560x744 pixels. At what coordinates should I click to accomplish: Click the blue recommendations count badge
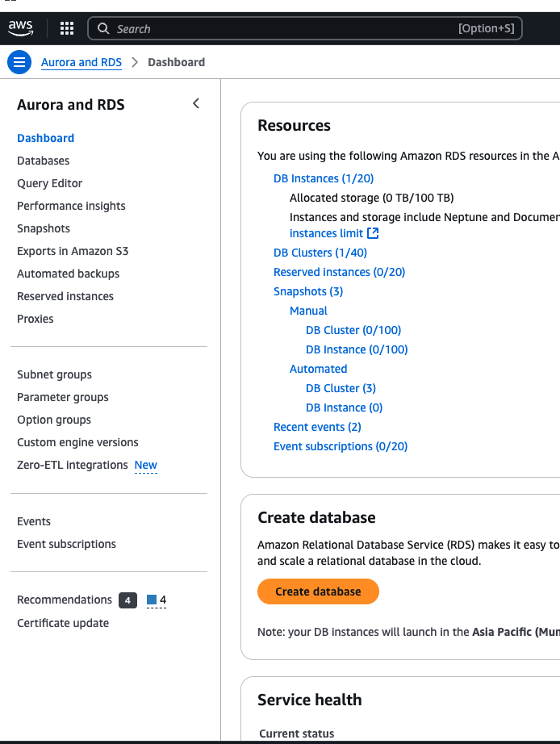coord(157,600)
